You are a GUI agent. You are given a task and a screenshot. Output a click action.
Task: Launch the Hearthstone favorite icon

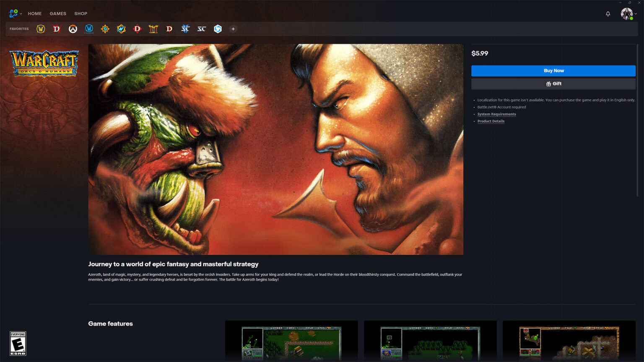click(x=105, y=29)
